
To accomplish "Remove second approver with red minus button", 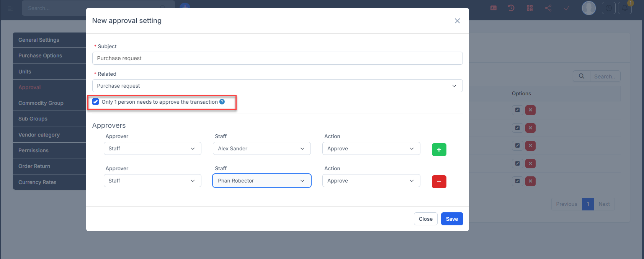I will (x=439, y=182).
